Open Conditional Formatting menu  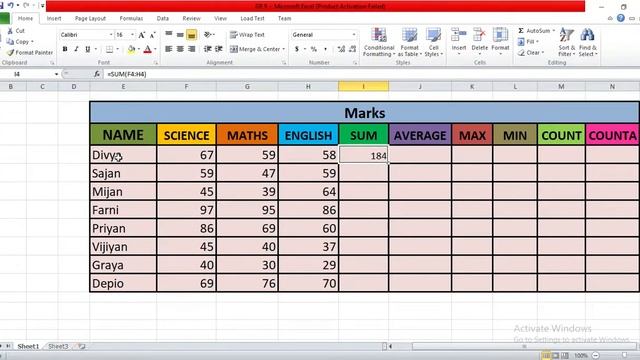(x=379, y=42)
